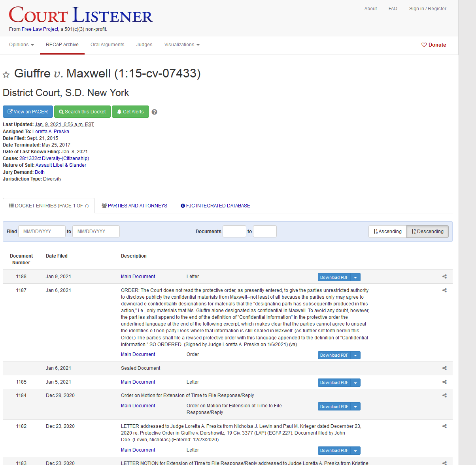Open the Donate link
The image size is (476, 465).
point(434,45)
